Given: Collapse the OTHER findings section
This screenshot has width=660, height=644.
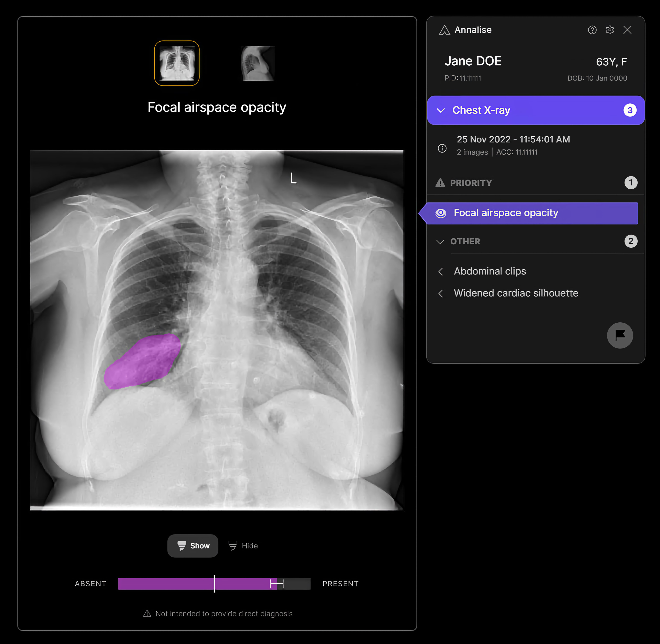Looking at the screenshot, I should point(440,241).
